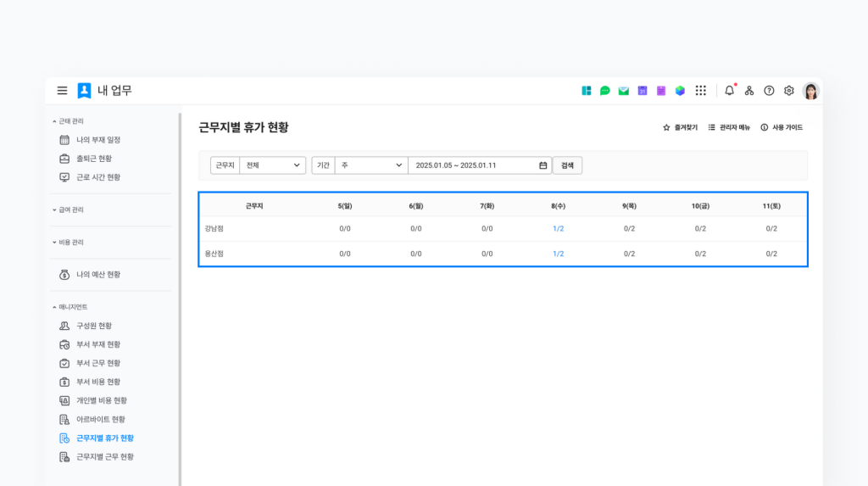
Task: Click the 내 업무 blue person logo
Action: click(x=84, y=90)
